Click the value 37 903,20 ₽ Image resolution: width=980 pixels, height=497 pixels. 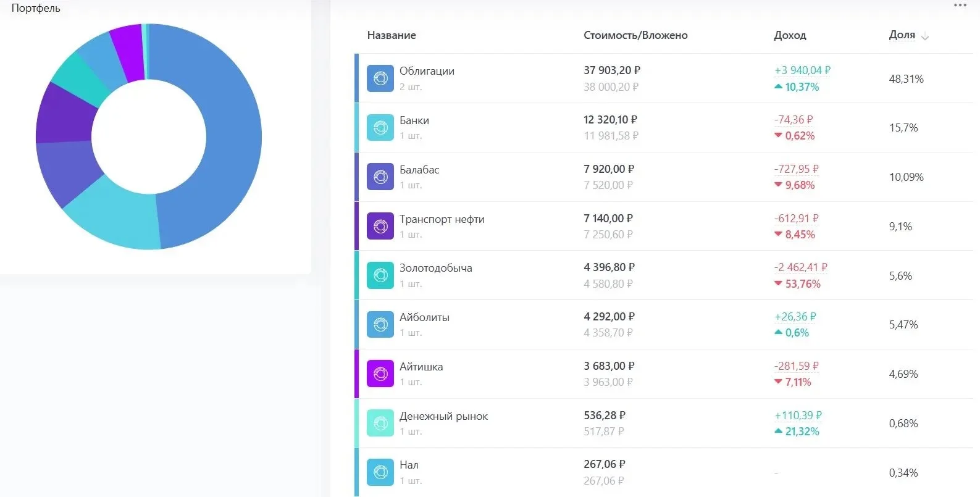point(612,70)
